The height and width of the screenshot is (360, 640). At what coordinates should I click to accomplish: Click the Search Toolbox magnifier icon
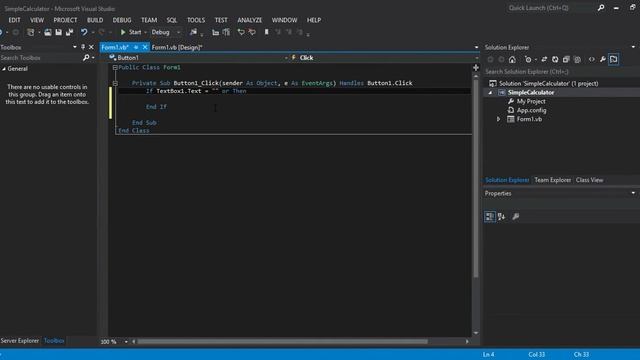pos(86,58)
